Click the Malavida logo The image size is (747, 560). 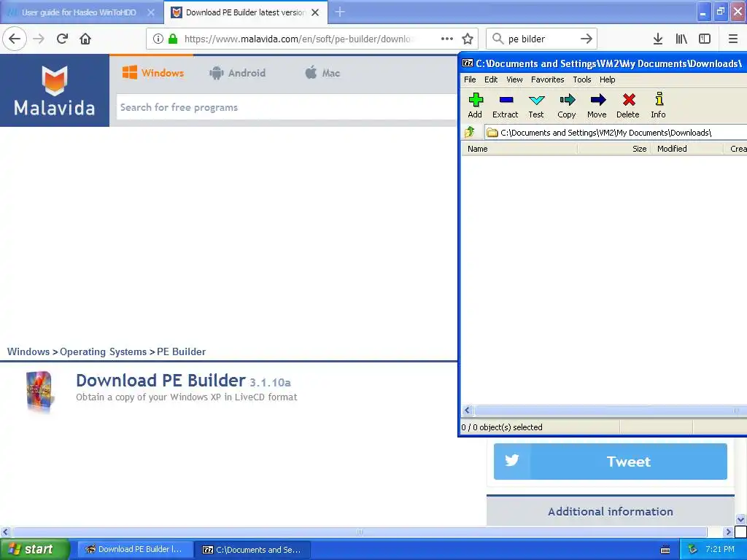(54, 90)
